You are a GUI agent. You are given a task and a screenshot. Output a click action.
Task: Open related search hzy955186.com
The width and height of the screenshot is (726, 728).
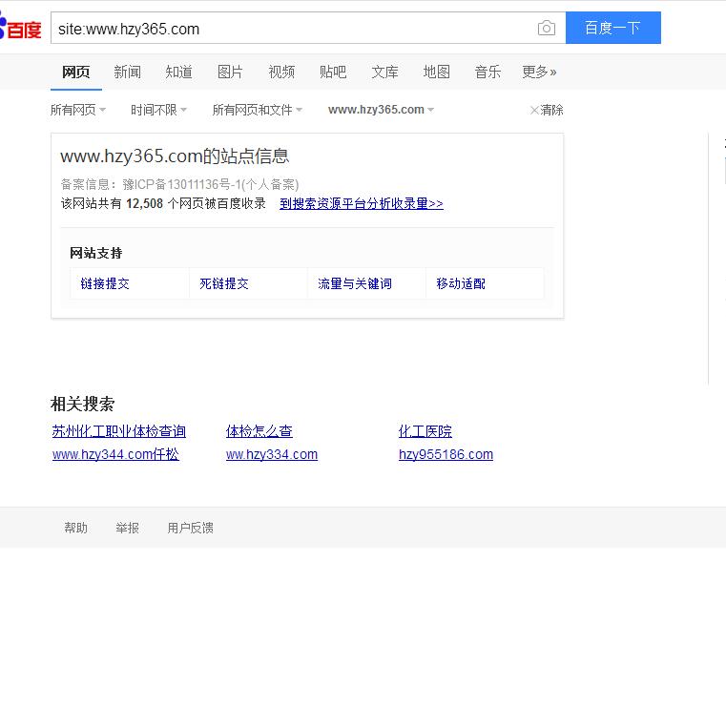pyautogui.click(x=446, y=454)
